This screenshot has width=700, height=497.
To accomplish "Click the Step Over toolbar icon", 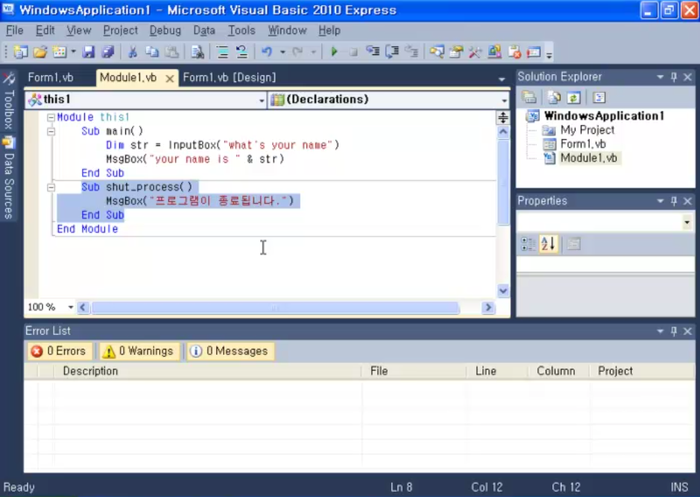I will pyautogui.click(x=392, y=52).
